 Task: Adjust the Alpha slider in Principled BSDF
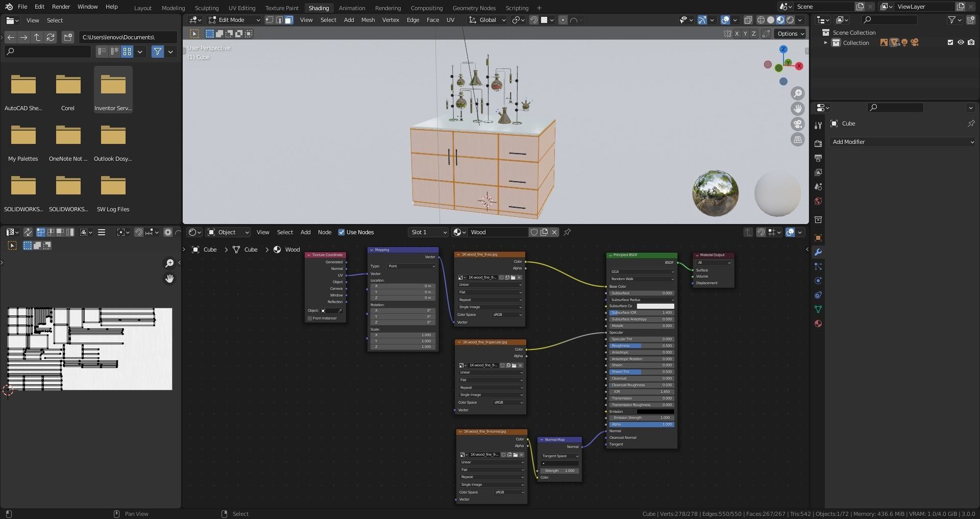point(642,425)
